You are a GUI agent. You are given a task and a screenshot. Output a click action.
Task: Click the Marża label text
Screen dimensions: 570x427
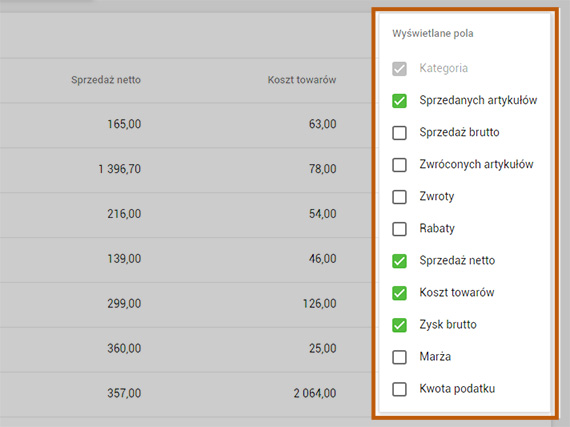[x=435, y=356]
